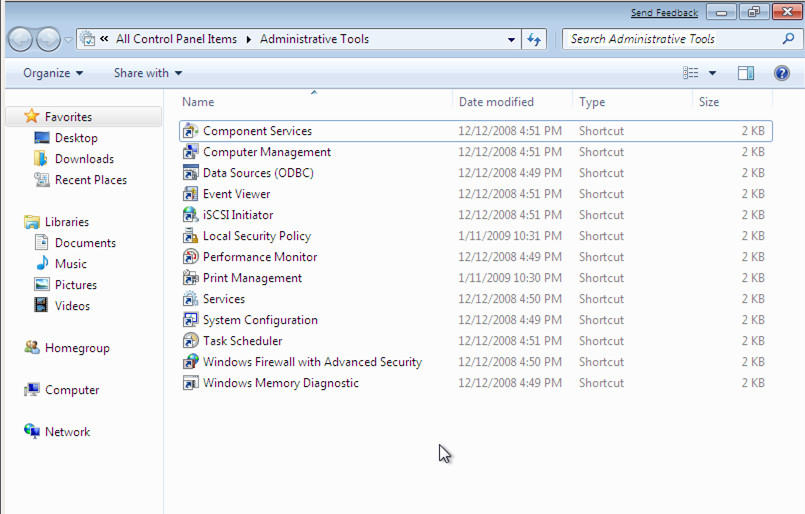805x514 pixels.
Task: Click the Libraries folder icon
Action: 32,222
